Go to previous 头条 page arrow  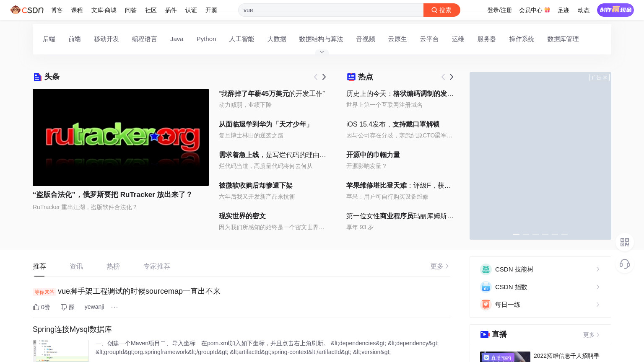(x=316, y=77)
